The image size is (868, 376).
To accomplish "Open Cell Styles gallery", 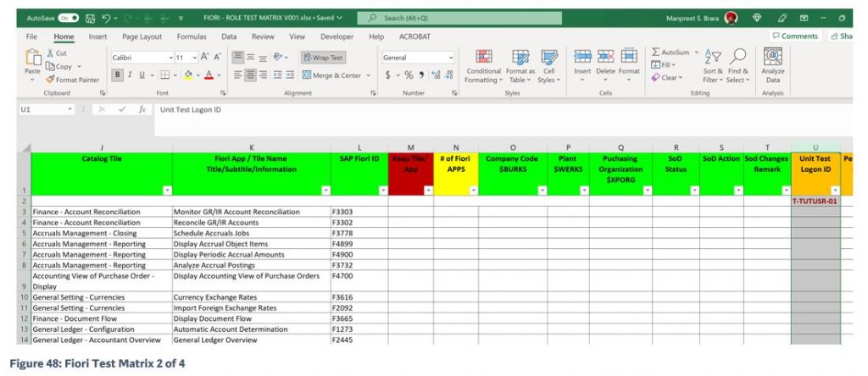I will point(549,66).
